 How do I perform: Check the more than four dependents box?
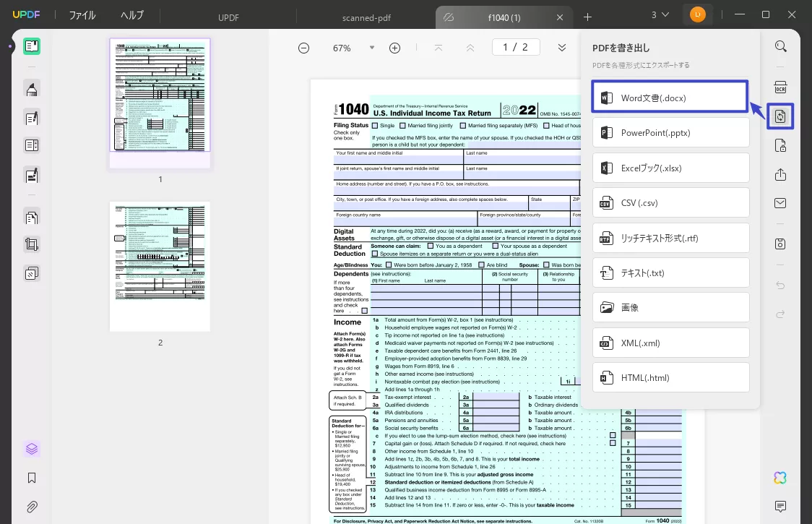pyautogui.click(x=365, y=311)
